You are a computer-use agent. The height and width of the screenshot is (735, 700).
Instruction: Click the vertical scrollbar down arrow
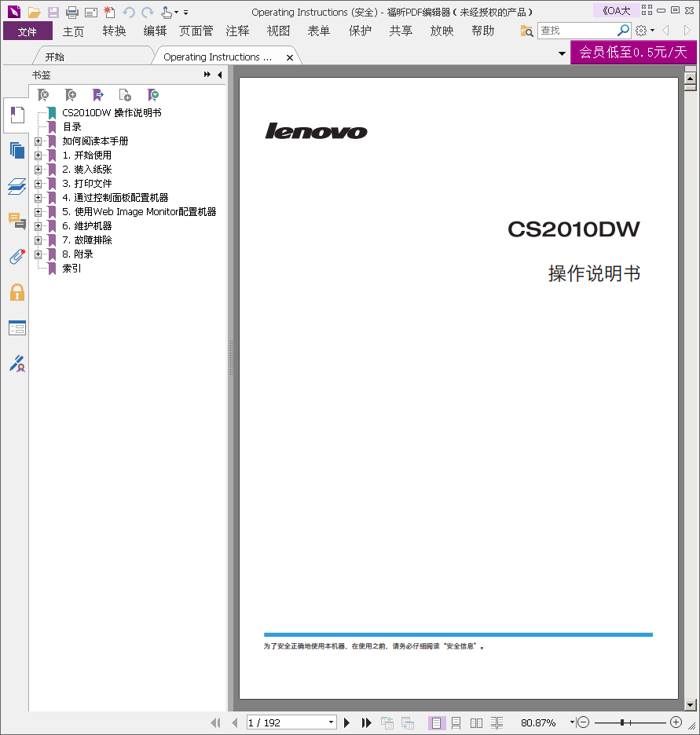[690, 704]
